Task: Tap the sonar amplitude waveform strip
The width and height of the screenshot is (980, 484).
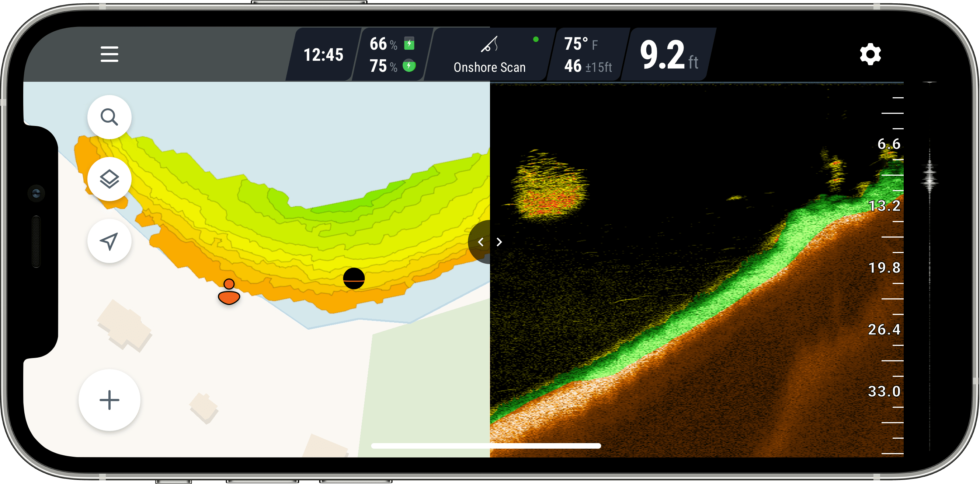Action: [929, 266]
